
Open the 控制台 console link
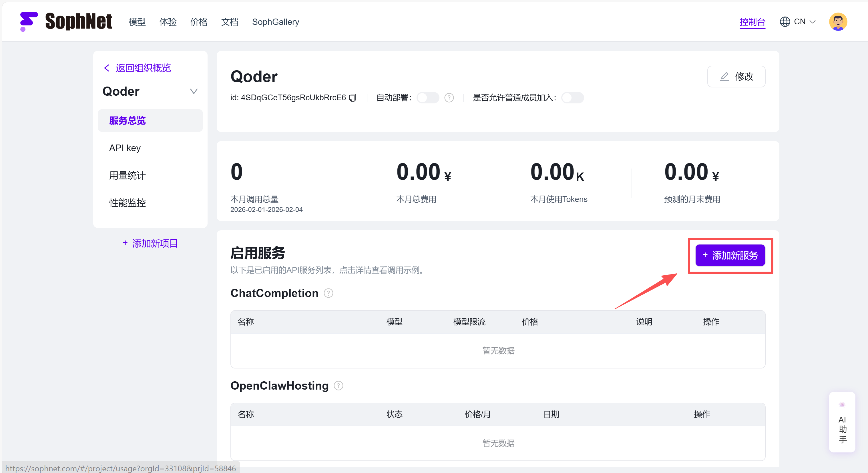pyautogui.click(x=752, y=22)
